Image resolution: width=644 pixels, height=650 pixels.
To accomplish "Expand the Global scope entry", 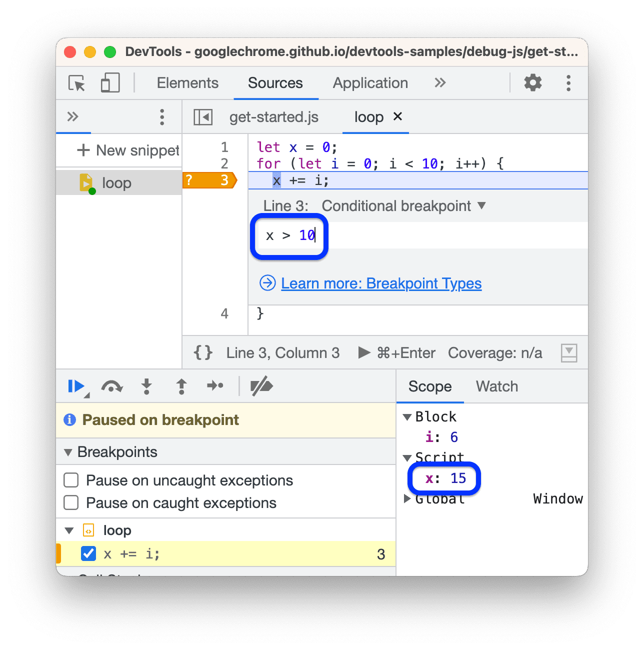I will [406, 498].
